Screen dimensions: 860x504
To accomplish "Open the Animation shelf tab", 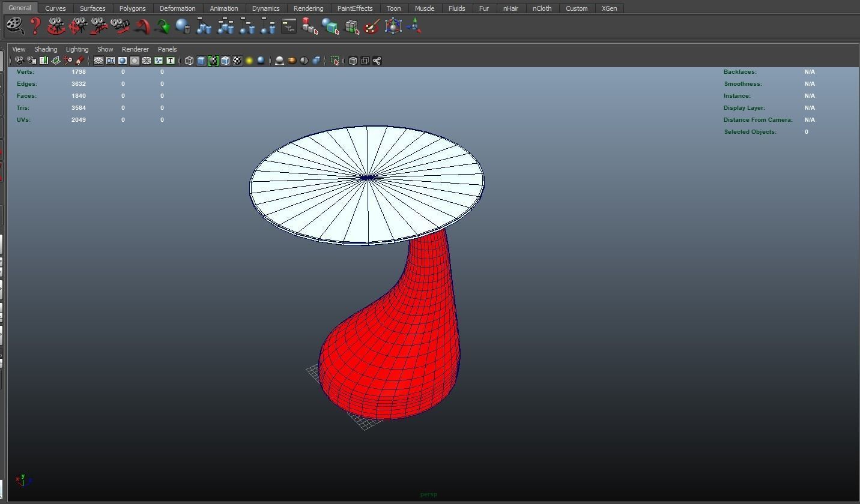I will click(224, 8).
